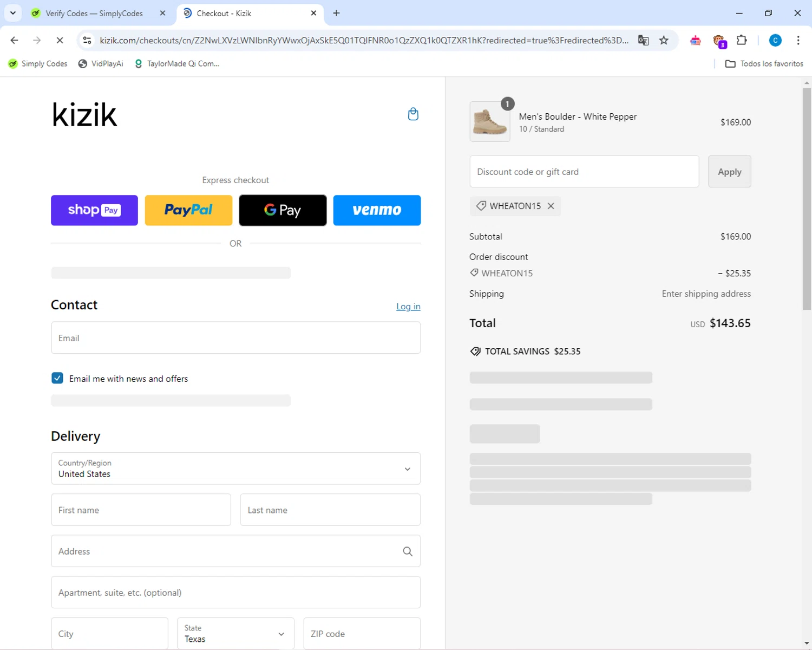The width and height of the screenshot is (812, 650).
Task: Click the Discount code or gift card field
Action: (584, 172)
